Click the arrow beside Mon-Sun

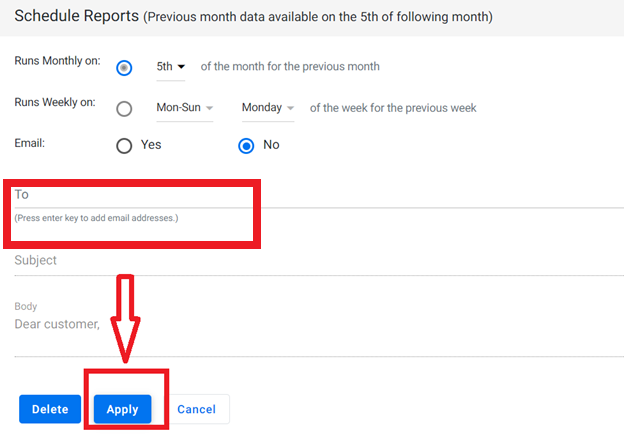click(209, 108)
